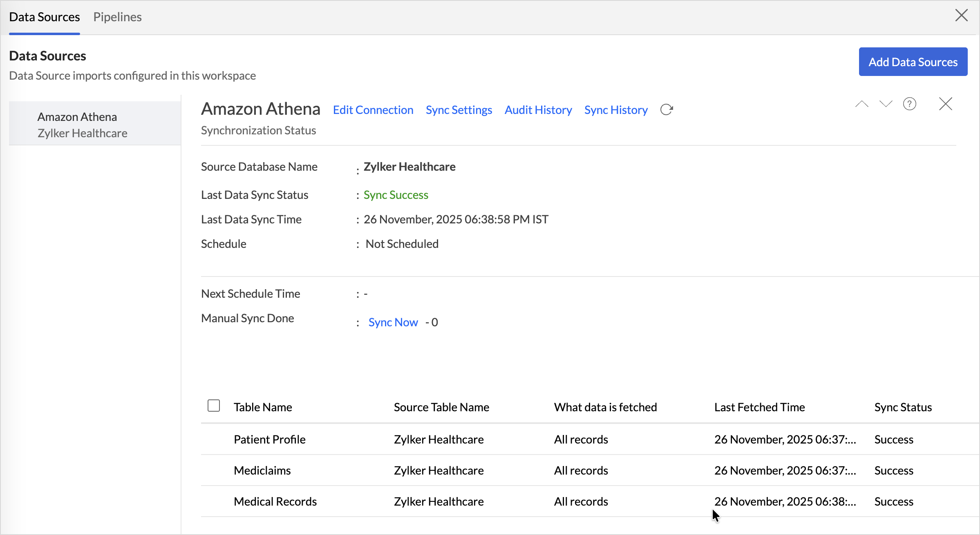Open the Edit Connection link
The width and height of the screenshot is (980, 535).
coord(373,110)
